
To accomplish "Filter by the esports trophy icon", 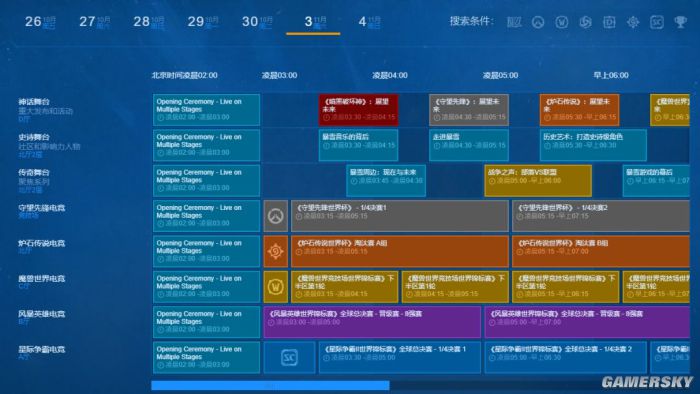I will (680, 22).
